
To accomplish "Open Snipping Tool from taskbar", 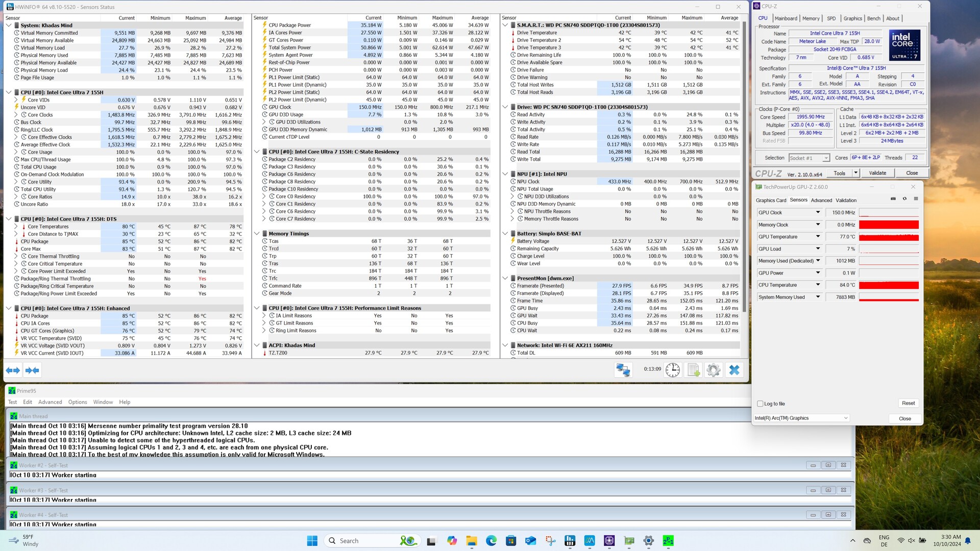I will pos(550,541).
